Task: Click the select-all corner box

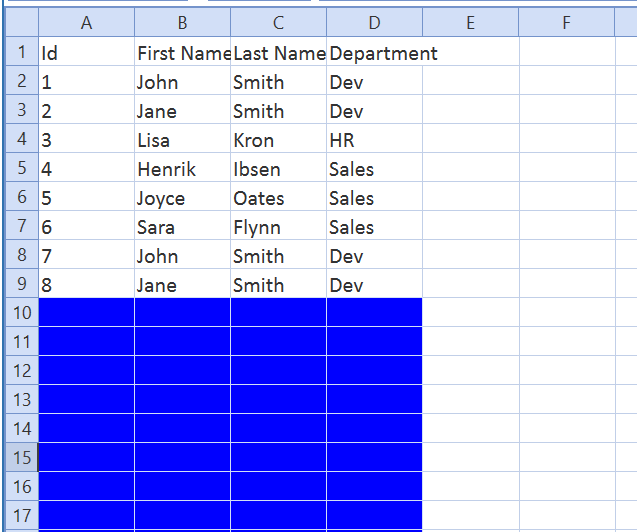Action: point(20,24)
